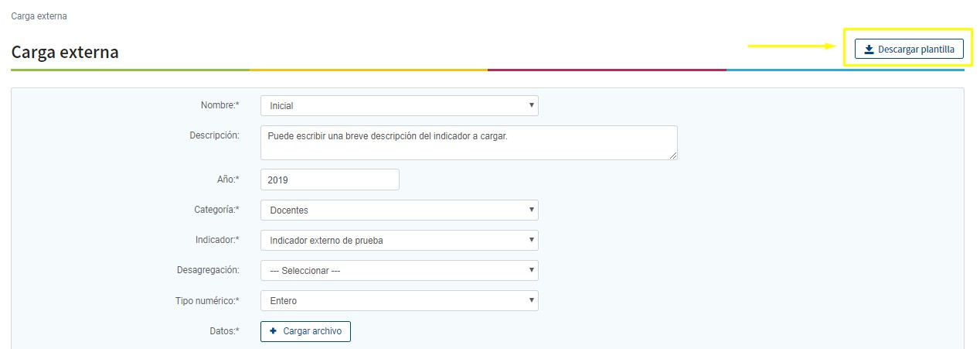Focus the Descripción text area

pyautogui.click(x=468, y=143)
